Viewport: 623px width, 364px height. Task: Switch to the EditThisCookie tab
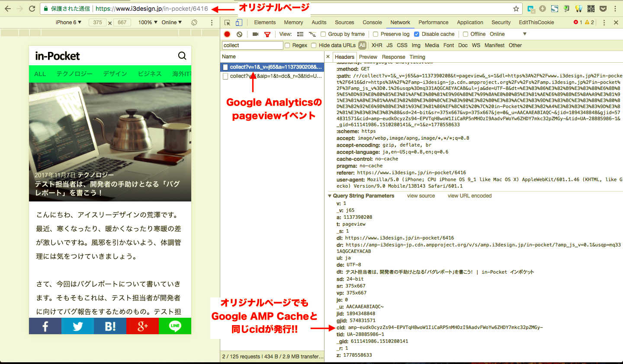point(536,22)
